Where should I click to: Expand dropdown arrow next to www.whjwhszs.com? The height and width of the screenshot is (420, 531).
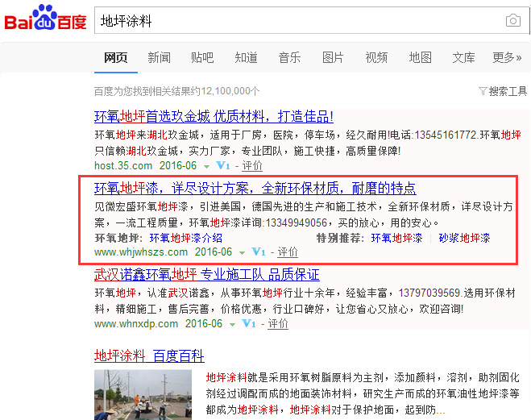[x=242, y=252]
